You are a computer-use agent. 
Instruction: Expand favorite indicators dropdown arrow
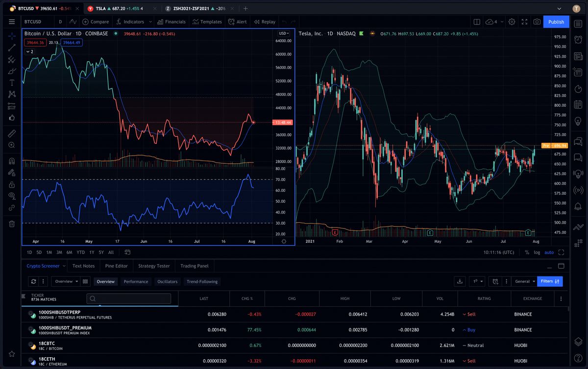click(x=149, y=22)
